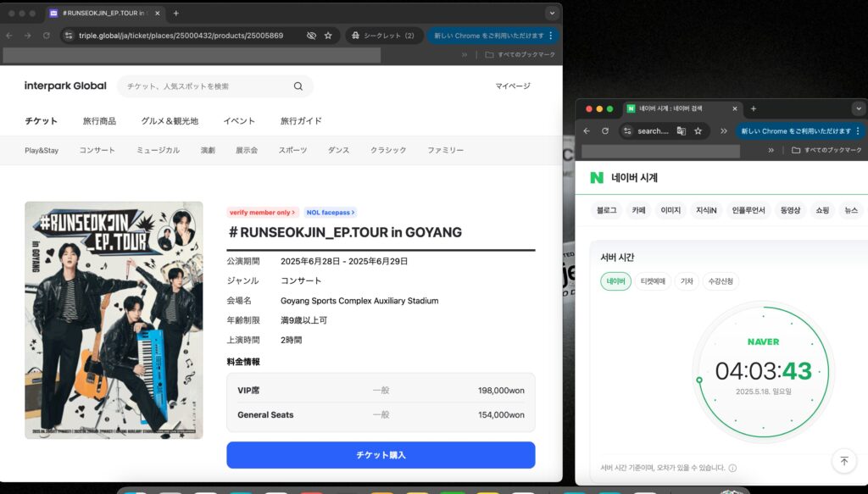Select the 旅行商品 menu item

coord(100,121)
